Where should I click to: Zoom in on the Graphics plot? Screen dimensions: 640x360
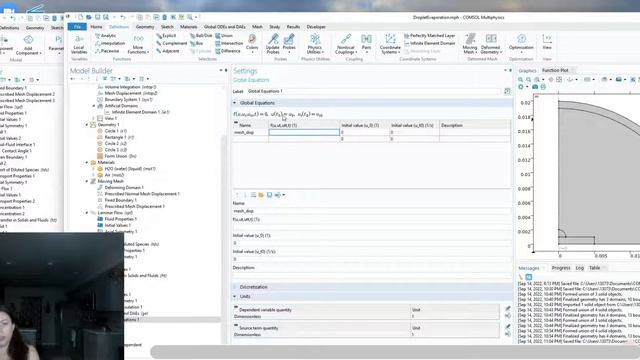[521, 80]
